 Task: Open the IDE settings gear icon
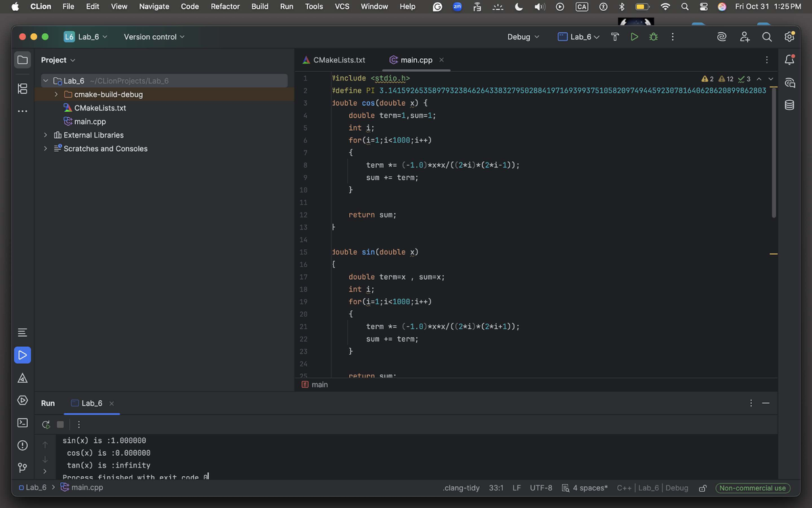click(789, 37)
